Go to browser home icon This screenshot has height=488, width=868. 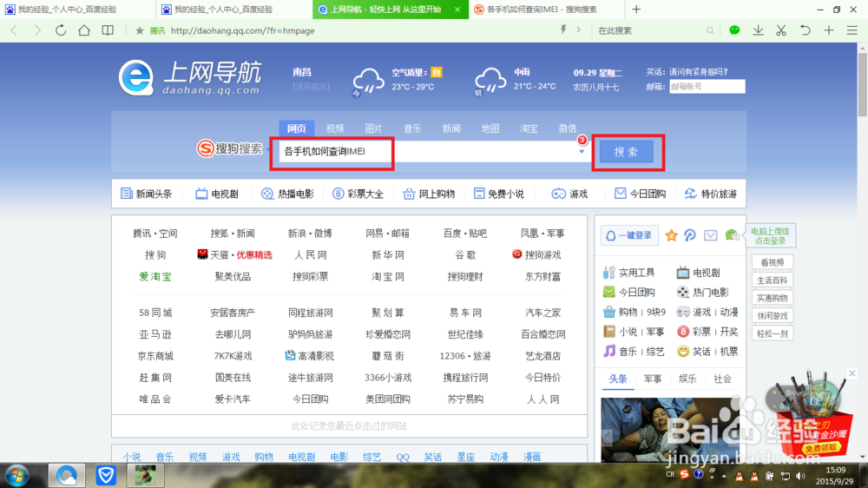[84, 30]
